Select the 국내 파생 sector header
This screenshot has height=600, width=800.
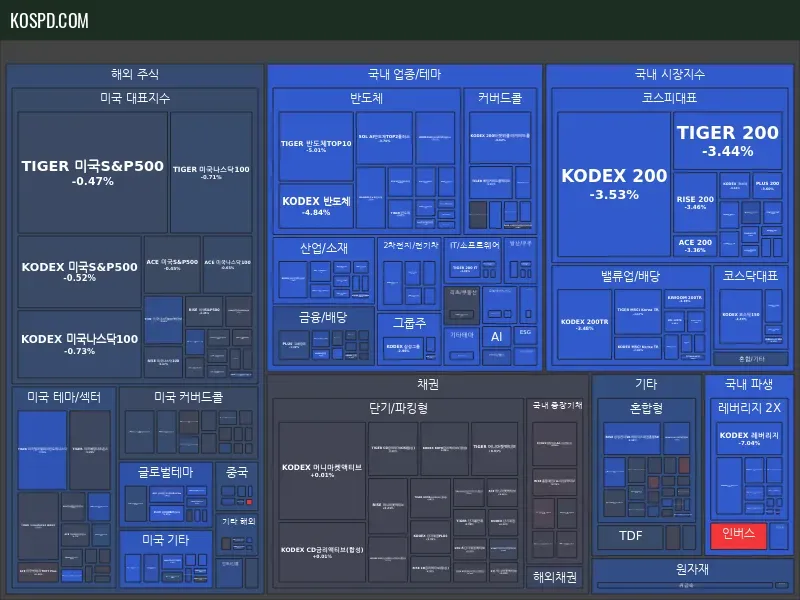[748, 384]
